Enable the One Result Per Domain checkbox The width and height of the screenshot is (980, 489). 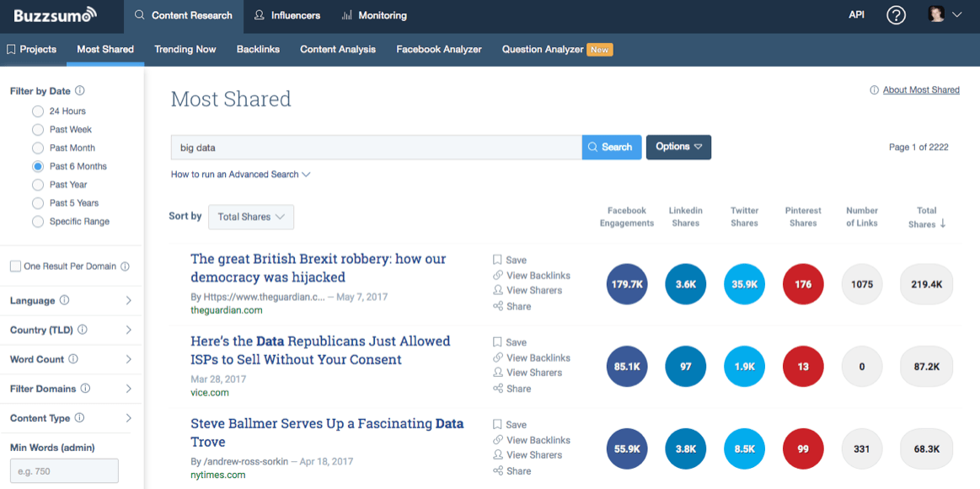click(15, 266)
